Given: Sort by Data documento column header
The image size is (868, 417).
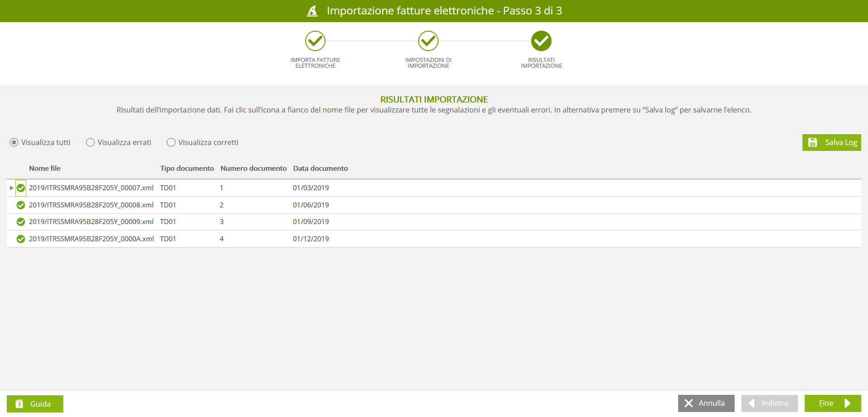Looking at the screenshot, I should (321, 168).
